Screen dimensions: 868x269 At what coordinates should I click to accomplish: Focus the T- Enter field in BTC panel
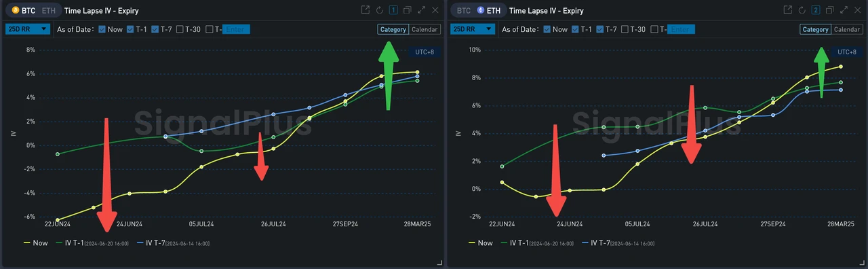click(236, 29)
